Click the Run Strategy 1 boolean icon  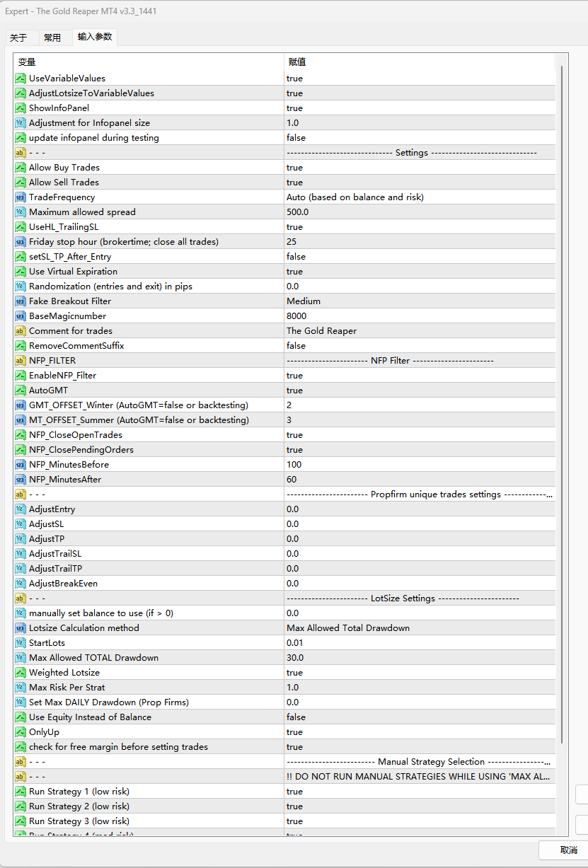tap(21, 792)
